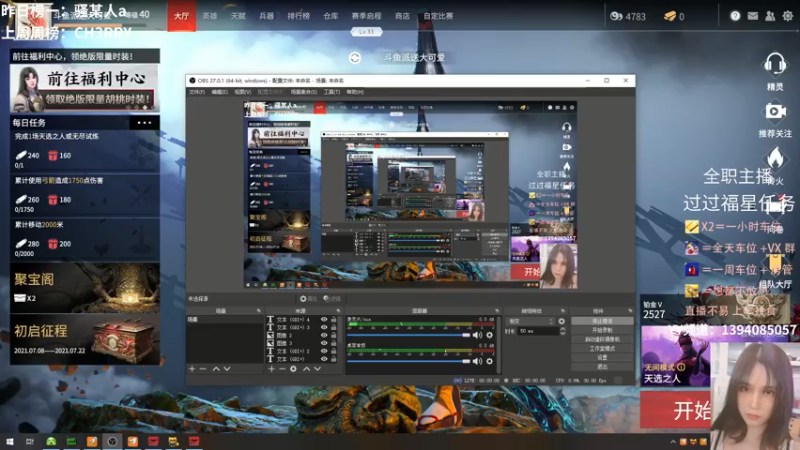The width and height of the screenshot is (800, 450).
Task: Open OBS 设置 button
Action: point(602,358)
